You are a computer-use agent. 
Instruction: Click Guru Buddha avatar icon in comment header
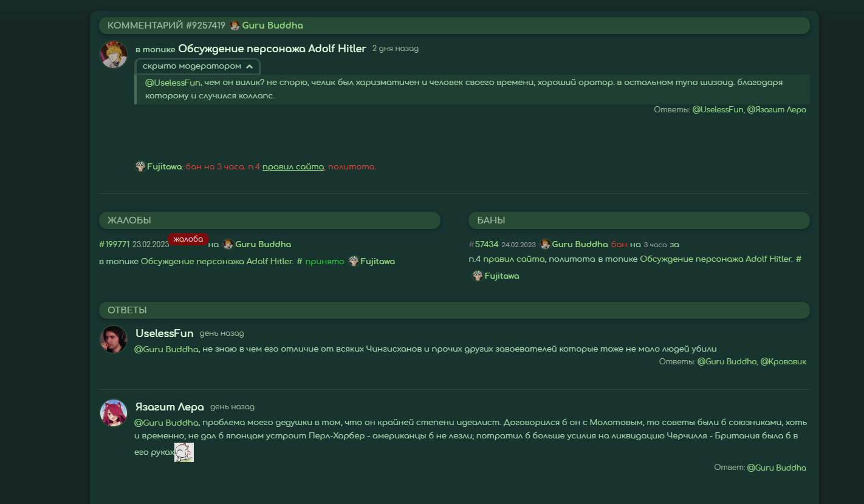coord(235,26)
